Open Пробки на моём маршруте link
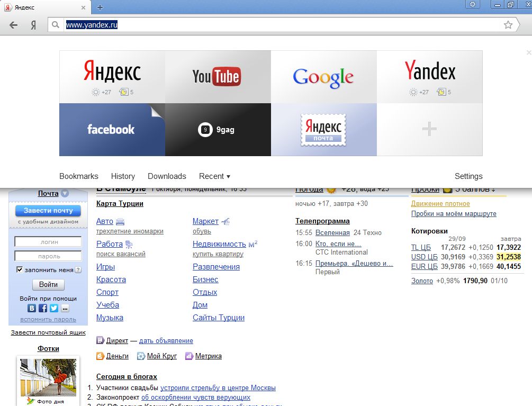The width and height of the screenshot is (532, 406). (x=454, y=214)
